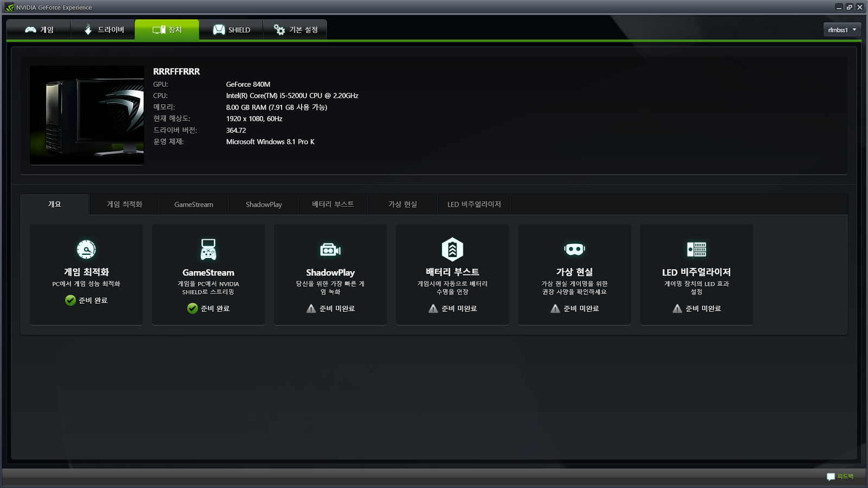Open the GameStream card title
868x488 pixels.
208,273
